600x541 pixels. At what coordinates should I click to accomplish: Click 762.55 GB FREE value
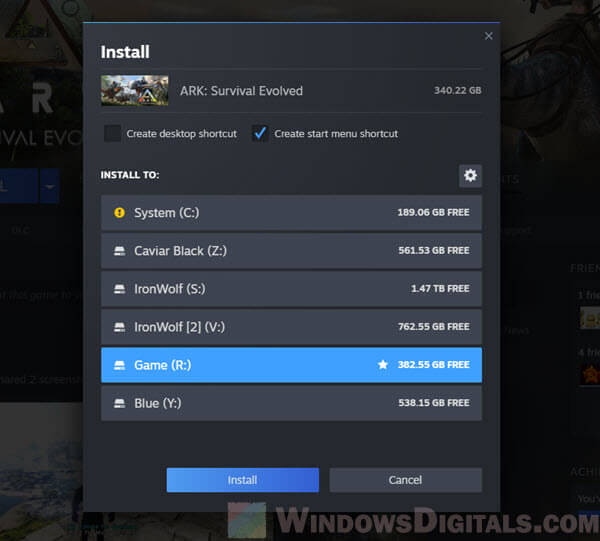434,327
